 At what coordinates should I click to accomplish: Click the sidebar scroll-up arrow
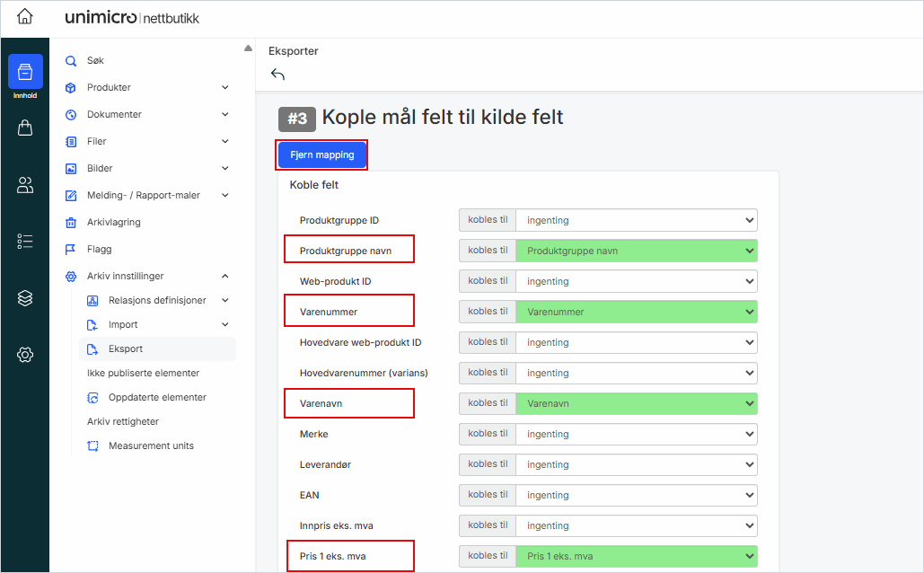(x=248, y=48)
